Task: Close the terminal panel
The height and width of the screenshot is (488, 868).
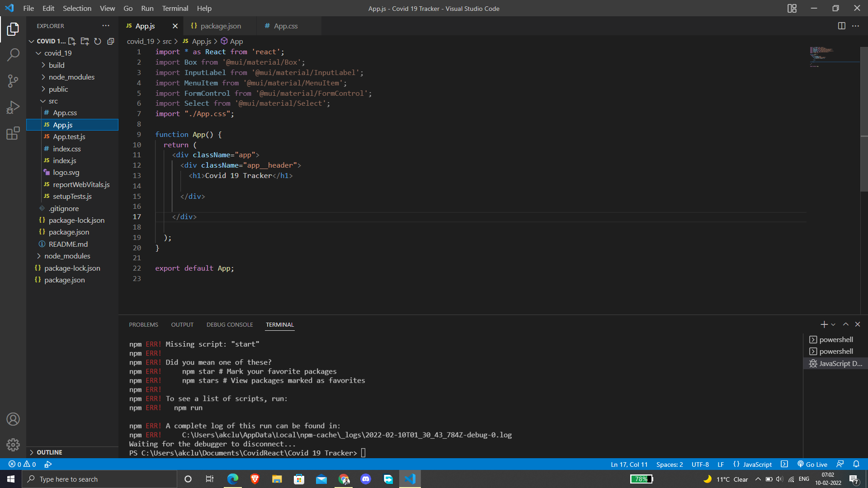Action: click(858, 324)
